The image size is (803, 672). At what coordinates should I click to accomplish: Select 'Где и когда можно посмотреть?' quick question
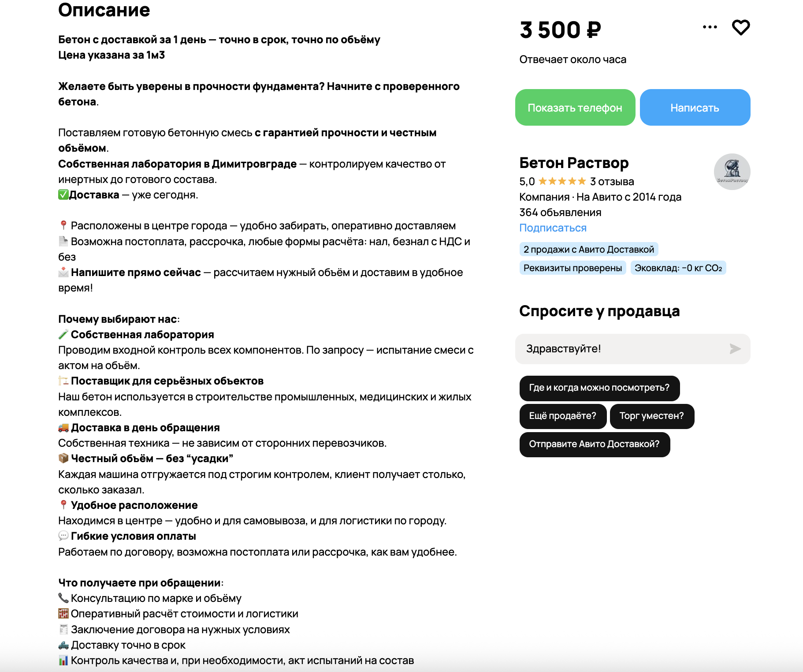[x=599, y=388]
